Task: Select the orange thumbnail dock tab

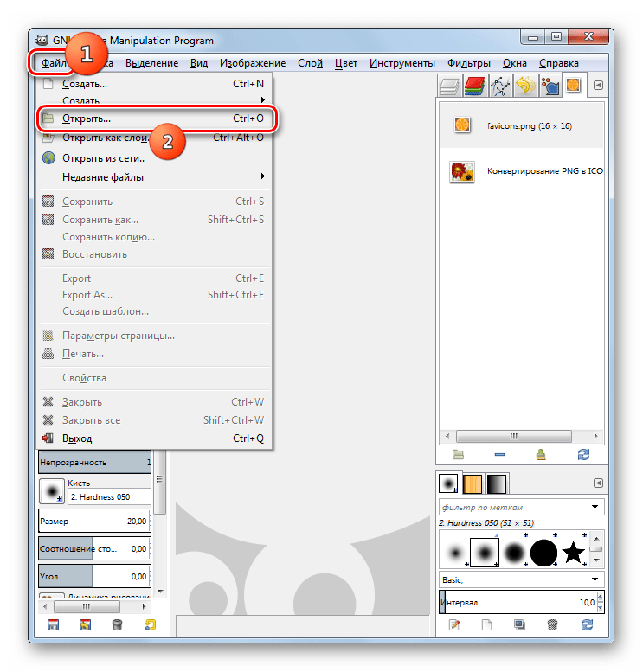Action: pos(574,86)
